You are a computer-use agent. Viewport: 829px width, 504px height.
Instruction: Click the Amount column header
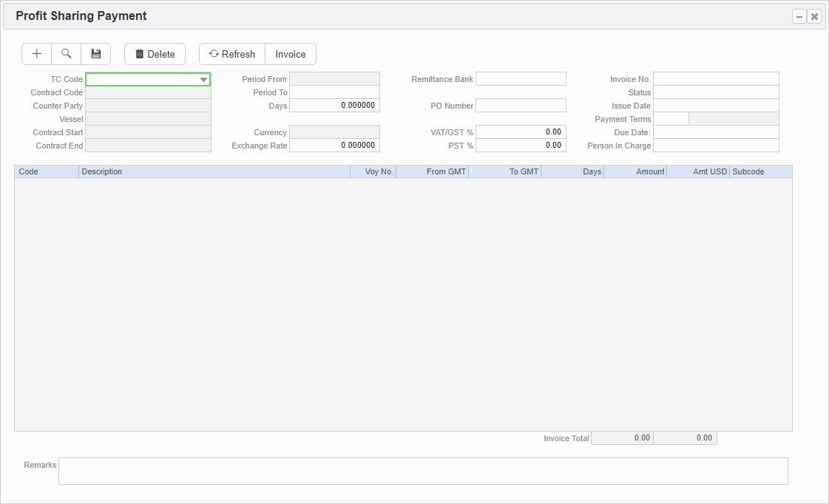click(636, 171)
